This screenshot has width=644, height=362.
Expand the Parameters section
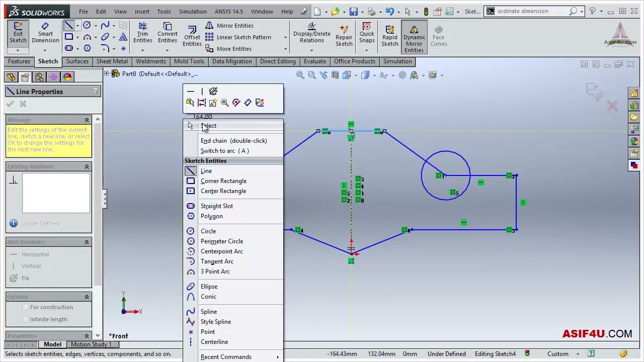(x=87, y=336)
